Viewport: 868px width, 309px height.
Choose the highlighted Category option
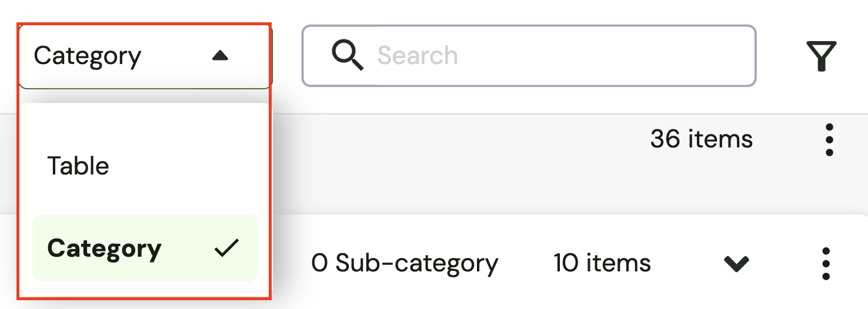[x=105, y=248]
